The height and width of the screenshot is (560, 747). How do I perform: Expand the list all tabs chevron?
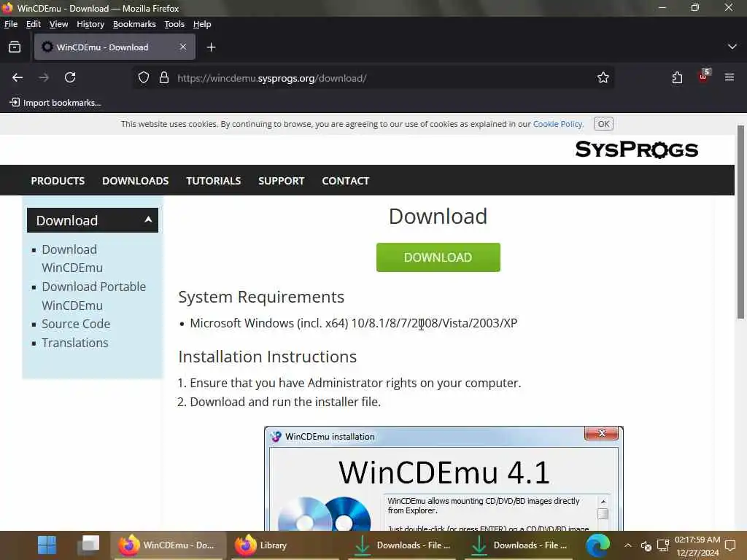point(732,47)
